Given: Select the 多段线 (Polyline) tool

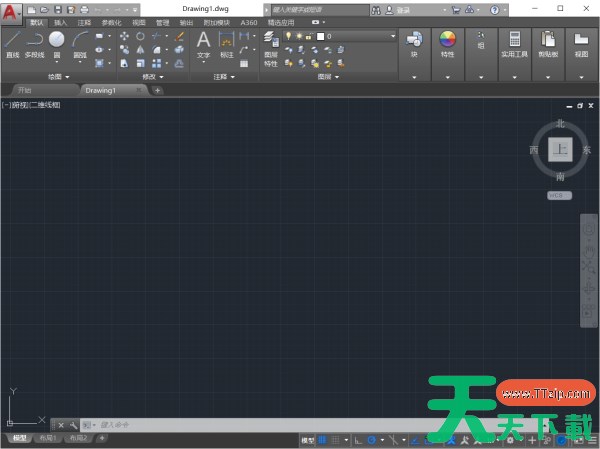Looking at the screenshot, I should (x=34, y=42).
